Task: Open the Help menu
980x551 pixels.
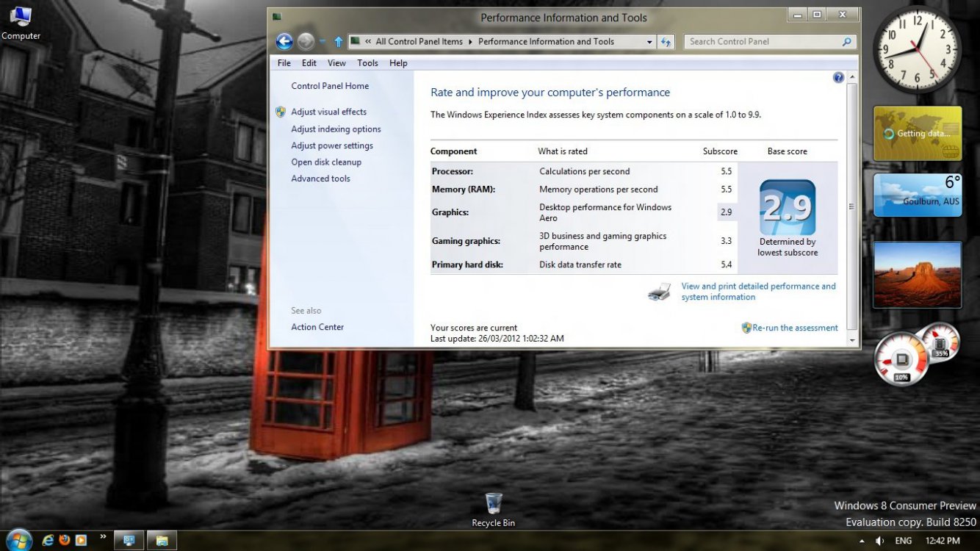Action: [x=398, y=63]
